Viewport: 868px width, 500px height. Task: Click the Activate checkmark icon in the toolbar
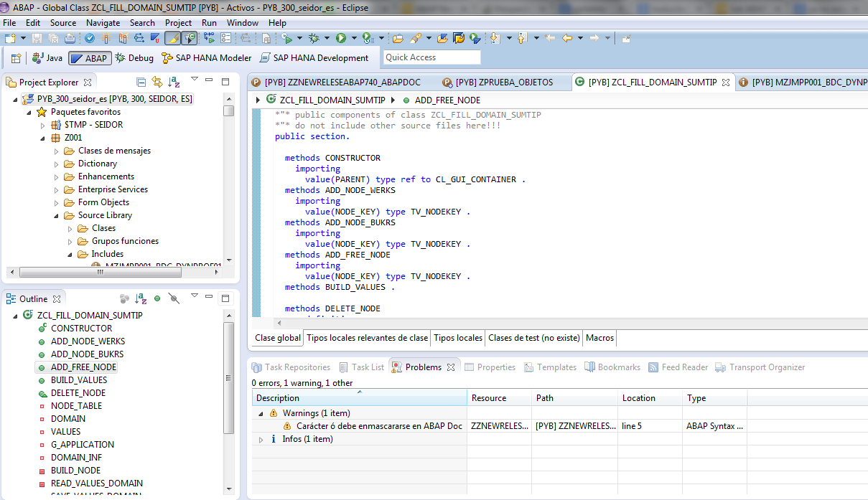coord(88,37)
